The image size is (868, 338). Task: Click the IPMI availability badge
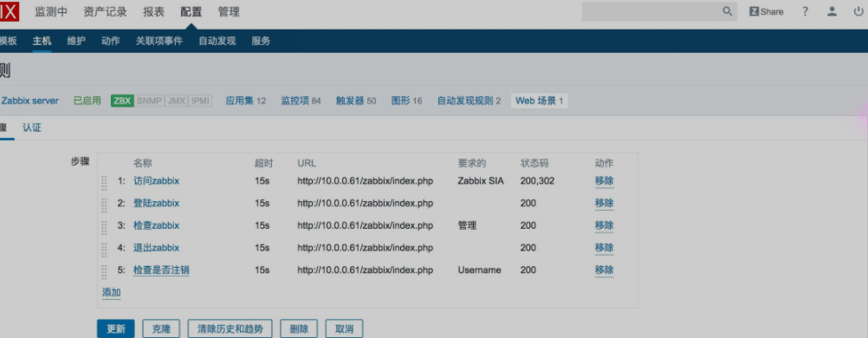point(200,101)
